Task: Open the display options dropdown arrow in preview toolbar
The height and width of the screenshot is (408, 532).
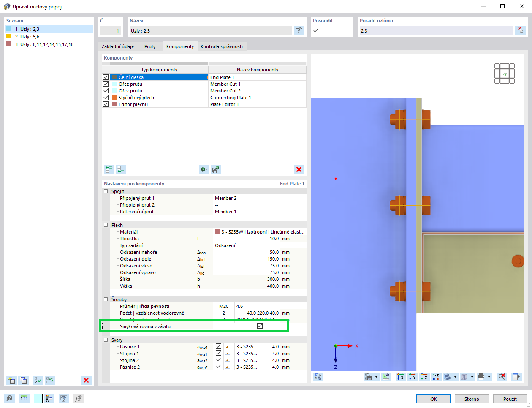Action: pos(376,377)
